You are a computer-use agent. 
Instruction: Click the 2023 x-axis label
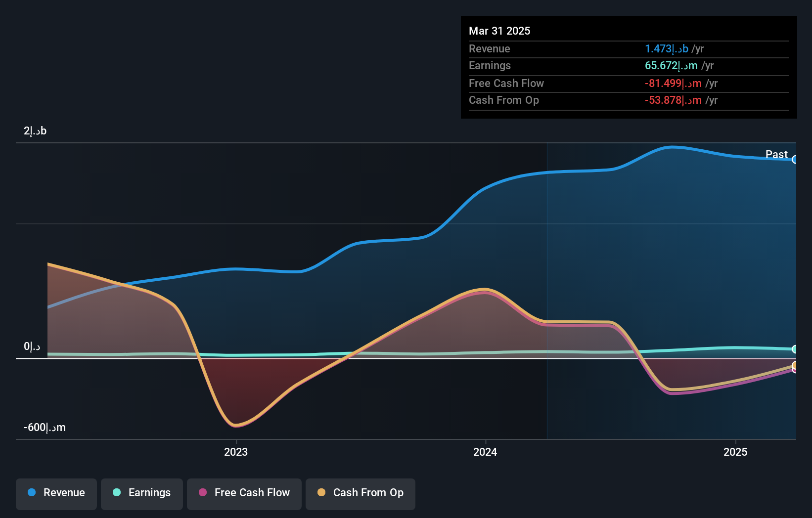point(236,452)
